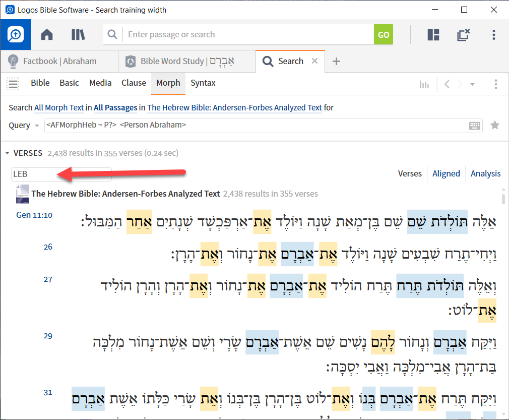The width and height of the screenshot is (509, 420).
Task: Switch to Bible Word Study tab
Action: coord(187,61)
